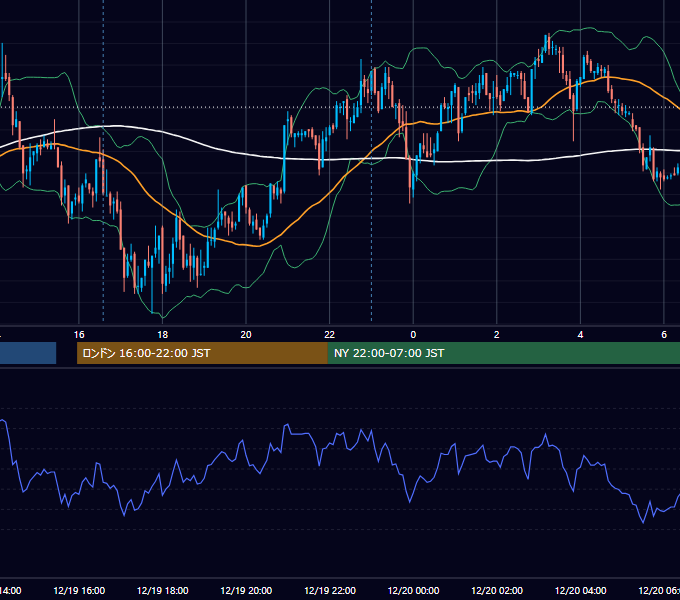This screenshot has height=600, width=680.
Task: Click the 12/20 02:00 date label
Action: tap(497, 590)
